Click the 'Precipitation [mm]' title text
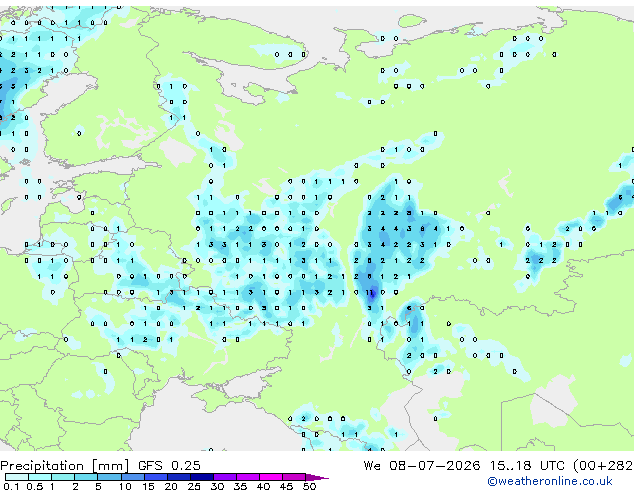The width and height of the screenshot is (634, 490). tap(65, 466)
